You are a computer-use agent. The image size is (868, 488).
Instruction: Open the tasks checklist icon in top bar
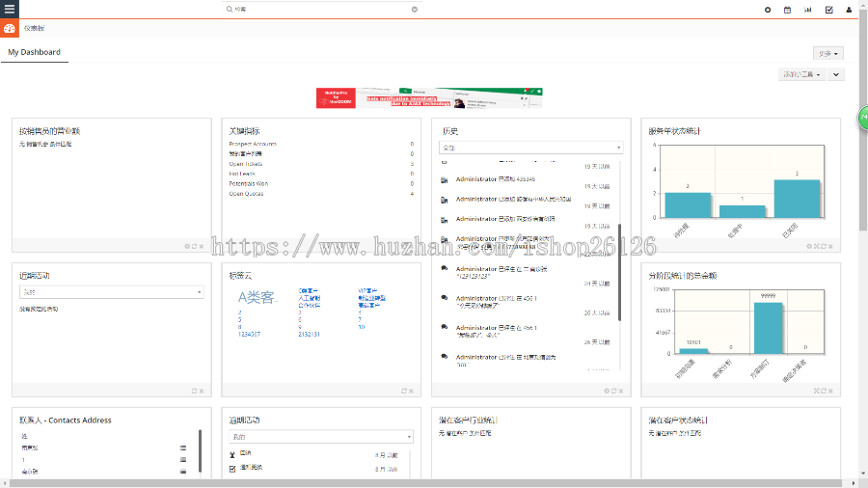click(828, 10)
